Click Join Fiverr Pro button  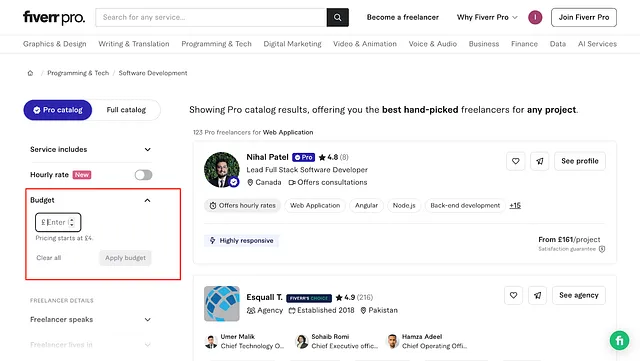point(584,17)
